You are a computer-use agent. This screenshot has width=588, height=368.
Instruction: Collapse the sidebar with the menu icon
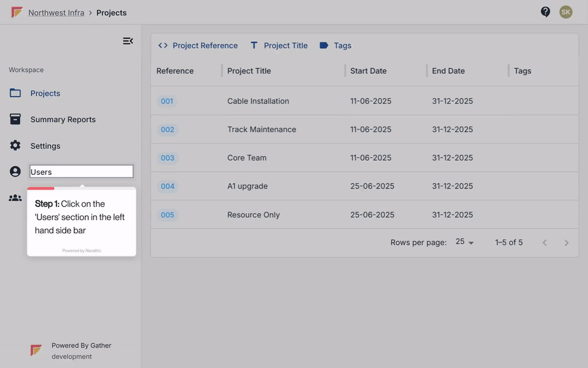(128, 41)
